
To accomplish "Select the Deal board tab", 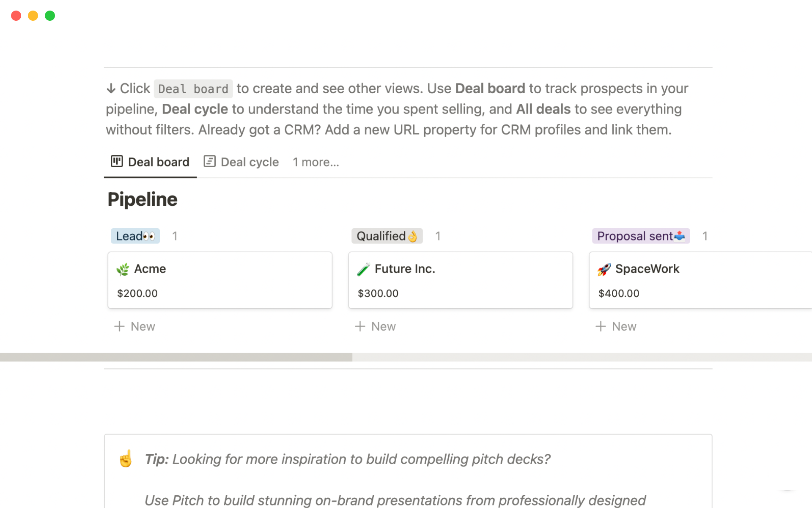I will 150,162.
